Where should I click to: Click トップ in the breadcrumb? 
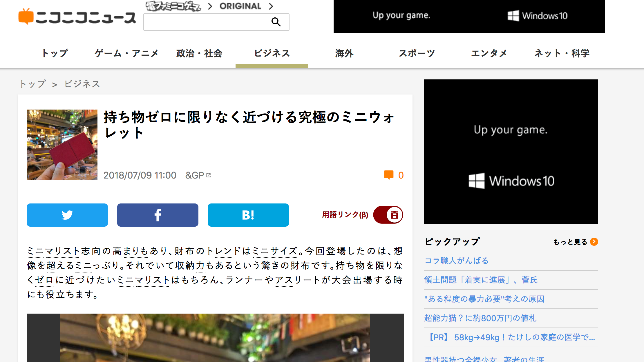[33, 84]
